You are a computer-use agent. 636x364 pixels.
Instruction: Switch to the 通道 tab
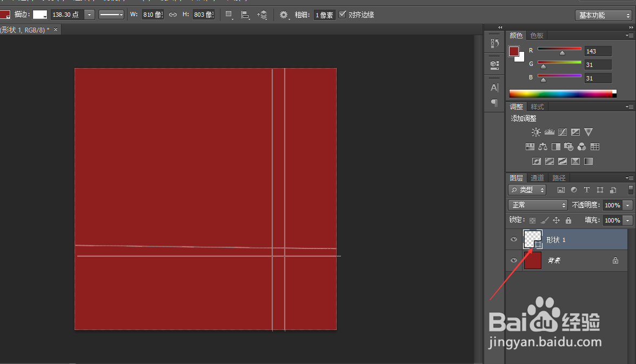click(537, 178)
